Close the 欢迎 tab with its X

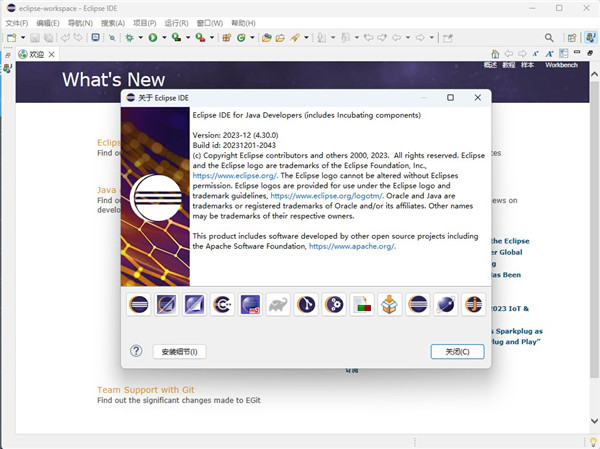[51, 54]
